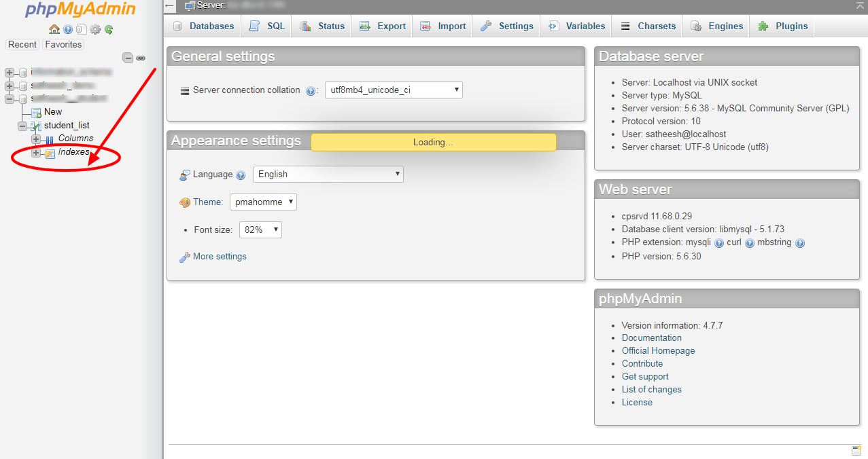
Task: Open the Databases tab
Action: pos(203,26)
